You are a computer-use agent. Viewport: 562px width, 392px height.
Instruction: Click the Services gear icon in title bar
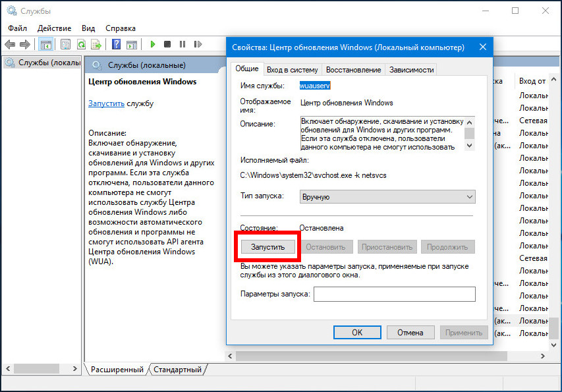(12, 11)
